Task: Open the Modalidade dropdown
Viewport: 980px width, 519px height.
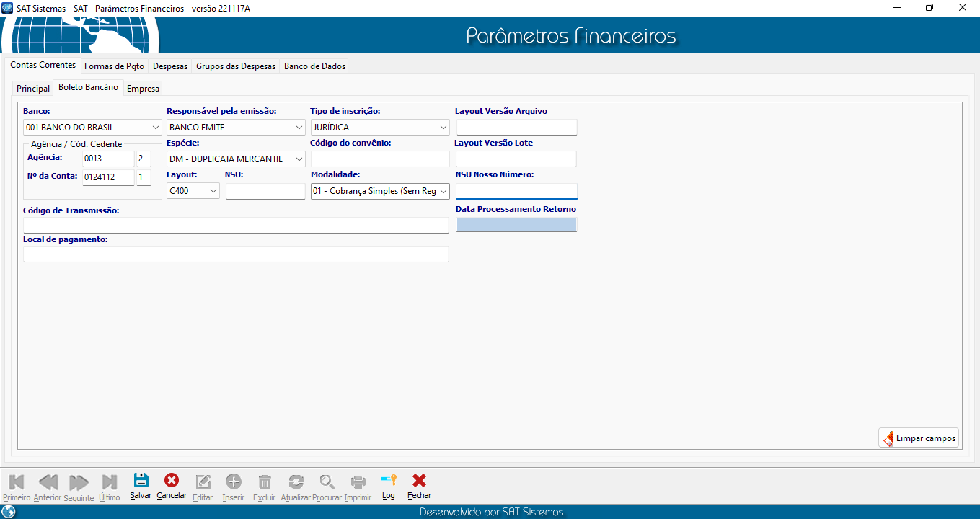Action: coord(443,191)
